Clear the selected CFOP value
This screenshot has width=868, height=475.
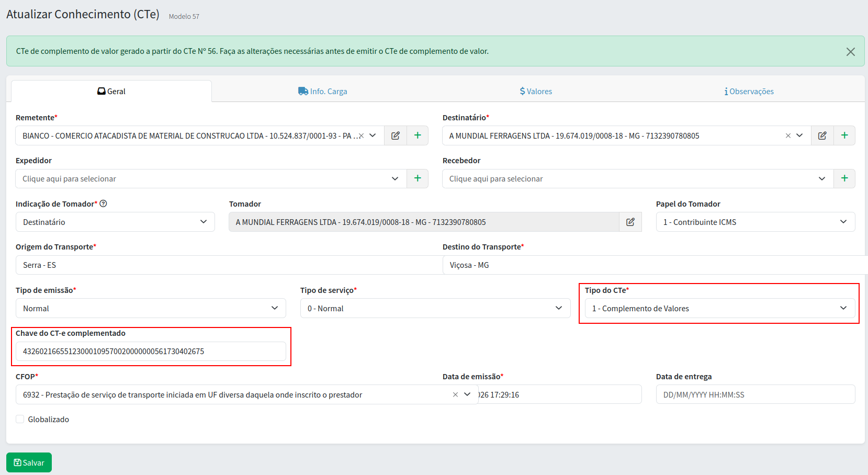455,394
